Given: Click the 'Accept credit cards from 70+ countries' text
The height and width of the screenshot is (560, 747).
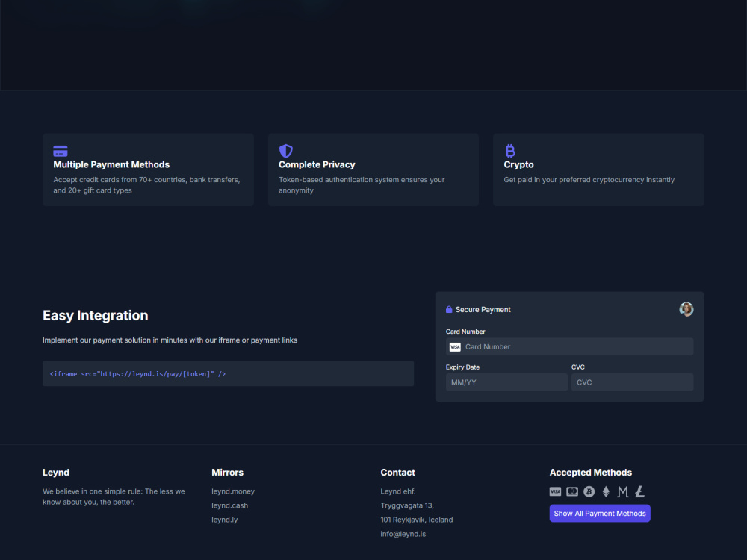Looking at the screenshot, I should pos(146,185).
